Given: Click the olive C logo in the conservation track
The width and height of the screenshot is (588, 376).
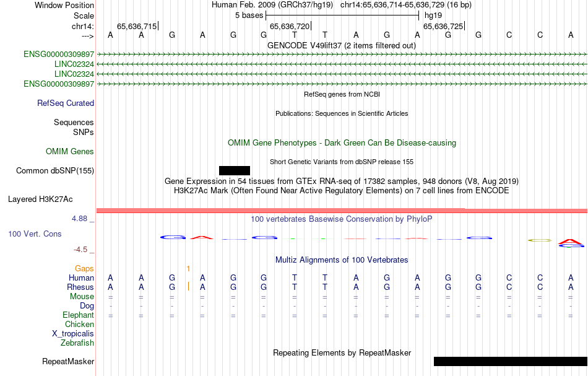Looking at the screenshot, I should (540, 240).
